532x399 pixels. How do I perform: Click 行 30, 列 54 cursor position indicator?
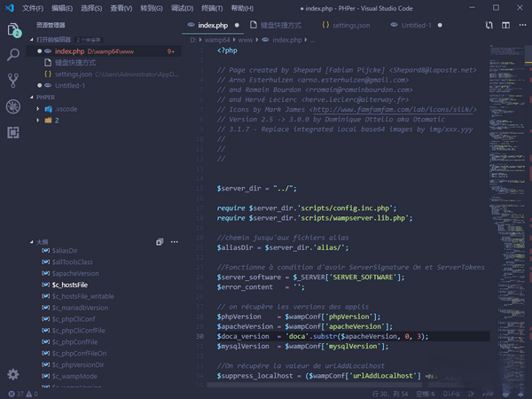coord(390,394)
